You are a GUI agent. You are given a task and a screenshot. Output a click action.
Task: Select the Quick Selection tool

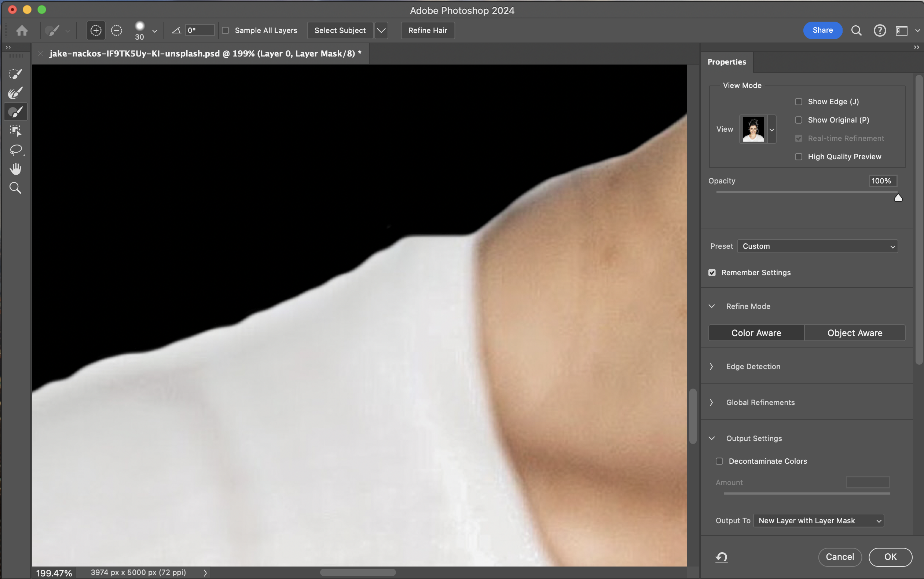15,73
